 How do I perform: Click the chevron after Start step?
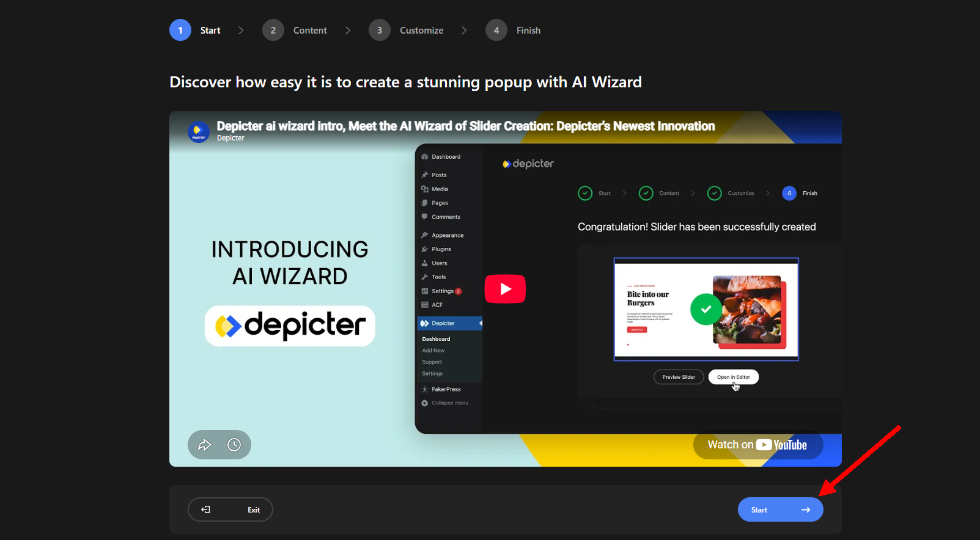241,30
